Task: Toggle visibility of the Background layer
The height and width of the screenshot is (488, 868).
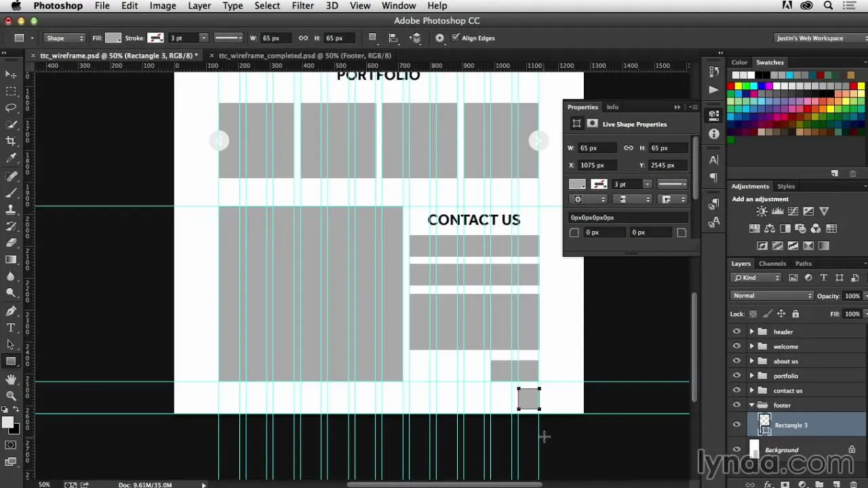Action: coord(736,449)
